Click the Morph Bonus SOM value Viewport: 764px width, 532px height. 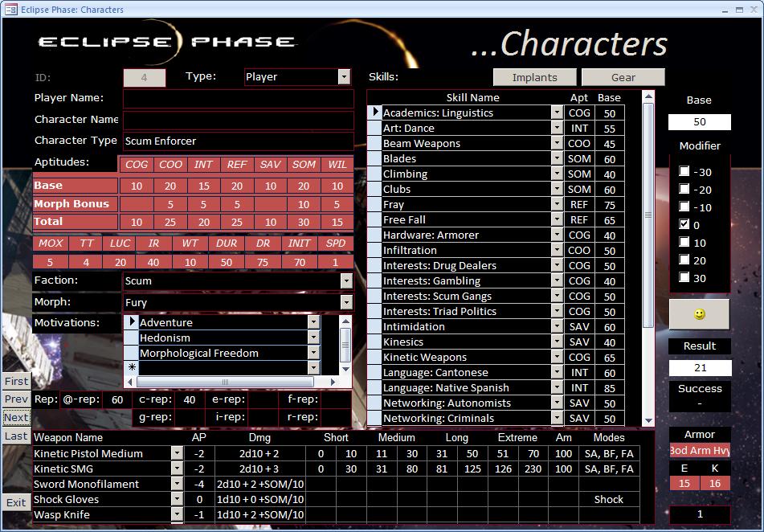coord(304,204)
